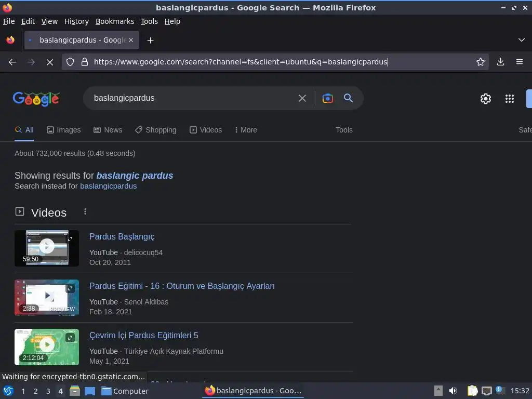This screenshot has width=532, height=399.
Task: Open Google search Tools options
Action: [344, 130]
